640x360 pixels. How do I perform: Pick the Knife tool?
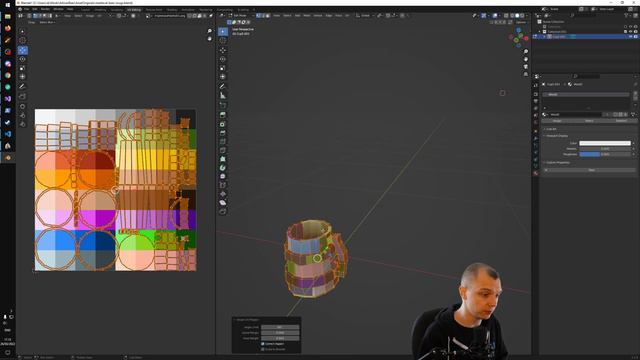click(223, 150)
